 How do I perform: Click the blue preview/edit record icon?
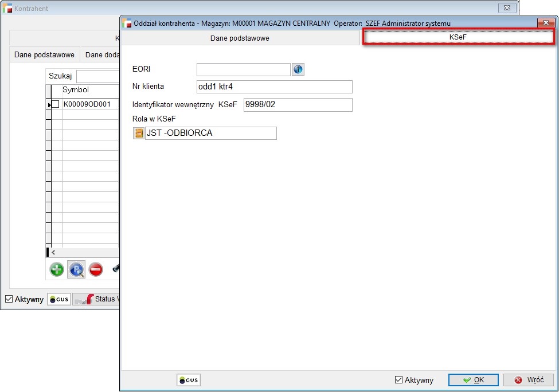(x=76, y=269)
